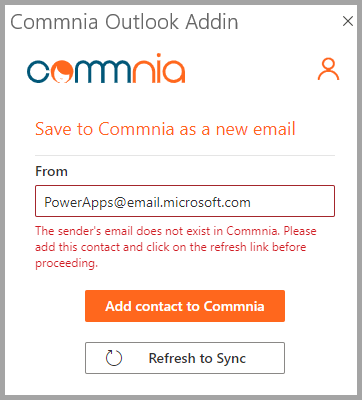Open the orange user profile icon

click(328, 69)
